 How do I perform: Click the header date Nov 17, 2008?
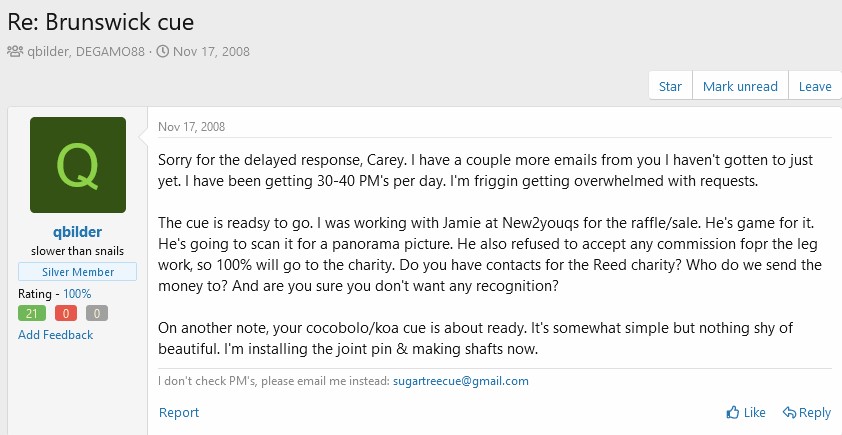pyautogui.click(x=212, y=52)
